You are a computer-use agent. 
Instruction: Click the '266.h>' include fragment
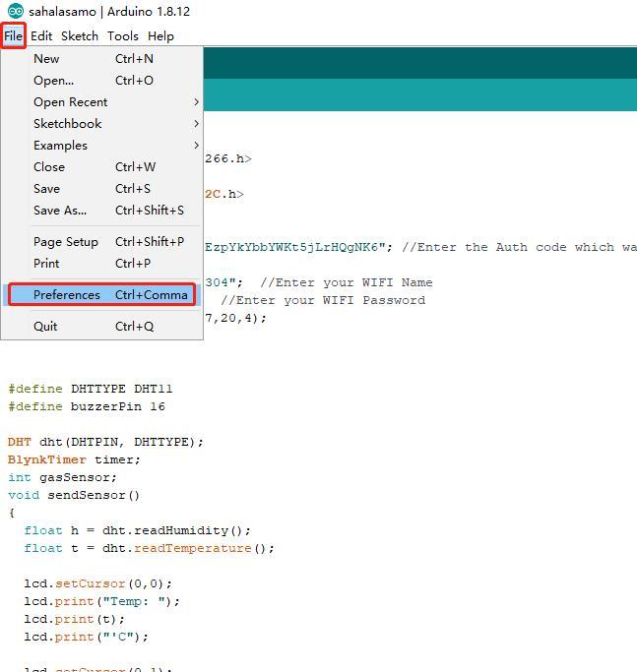pos(228,158)
